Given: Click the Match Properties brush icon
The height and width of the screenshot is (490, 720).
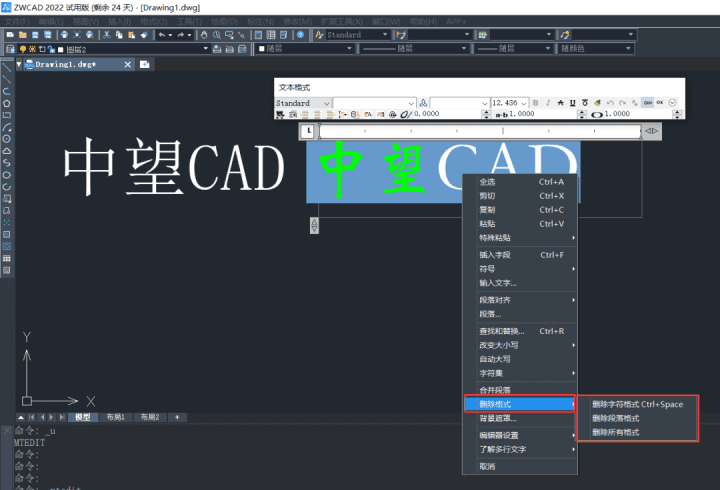Looking at the screenshot, I should (x=144, y=35).
